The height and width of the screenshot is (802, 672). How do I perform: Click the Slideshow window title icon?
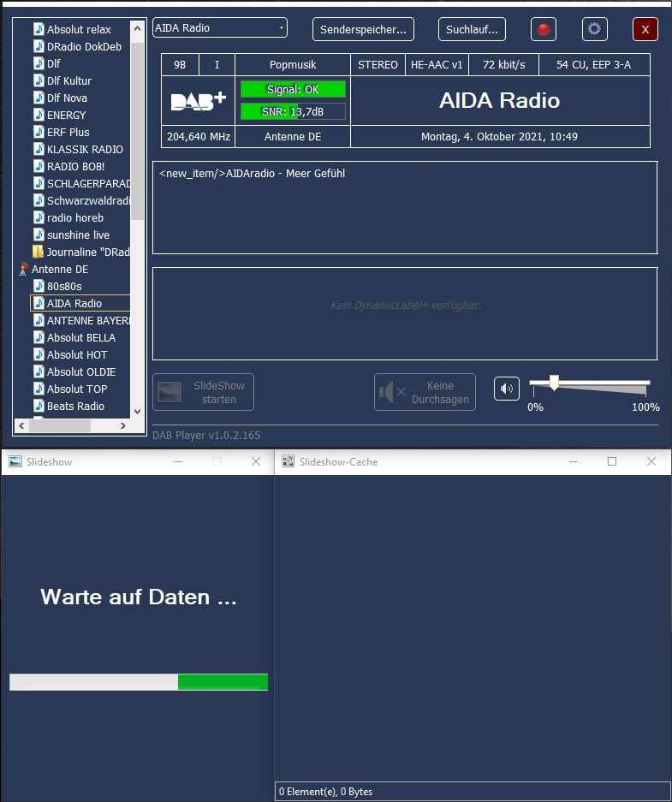pos(15,461)
